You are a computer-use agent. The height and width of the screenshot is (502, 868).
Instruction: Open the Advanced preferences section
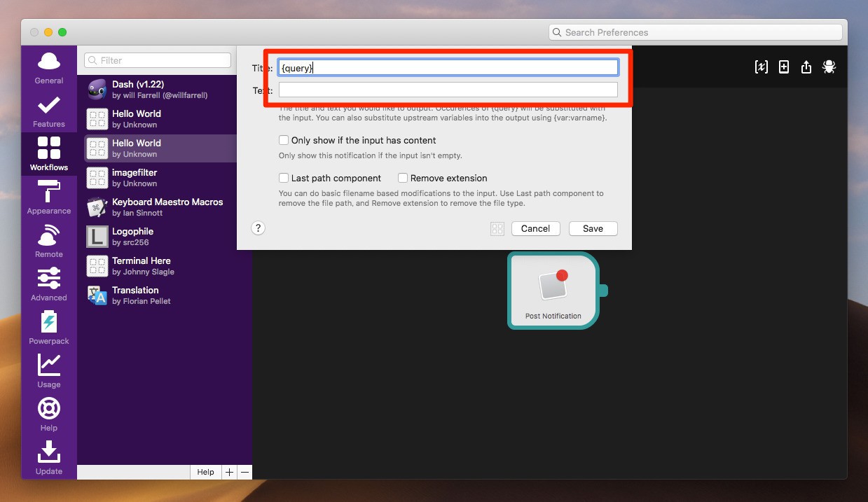pyautogui.click(x=49, y=285)
